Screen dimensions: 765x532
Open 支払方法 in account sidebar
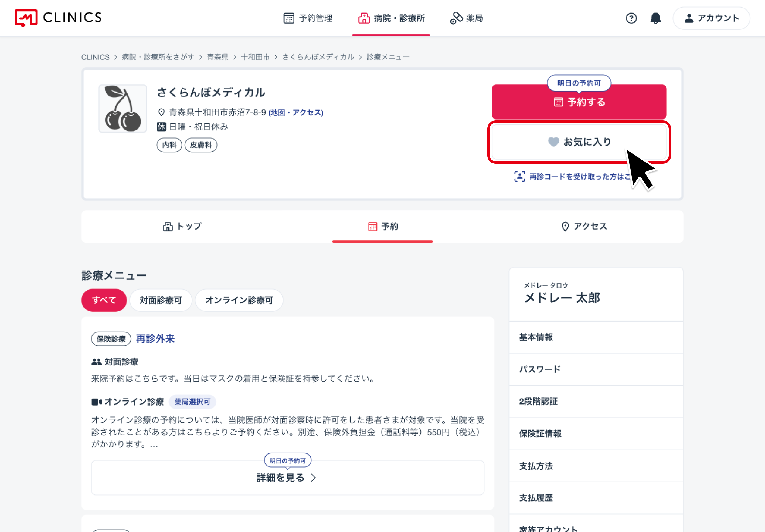596,466
